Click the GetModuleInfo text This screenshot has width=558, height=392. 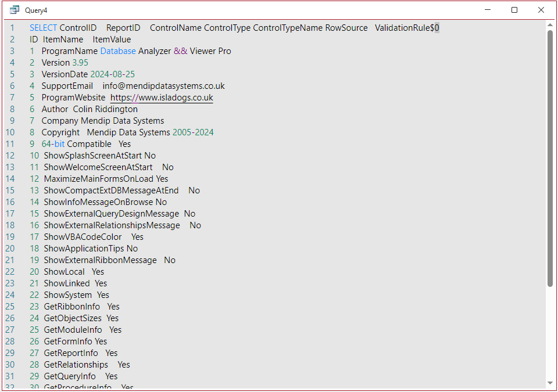(x=73, y=330)
